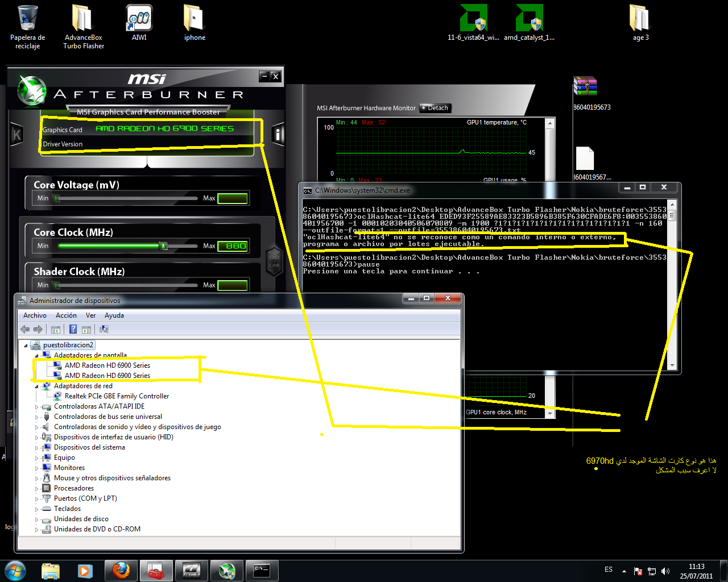Expand Dispositivos de interfaz de usuario (HID)
Image resolution: width=728 pixels, height=582 pixels.
pyautogui.click(x=36, y=438)
